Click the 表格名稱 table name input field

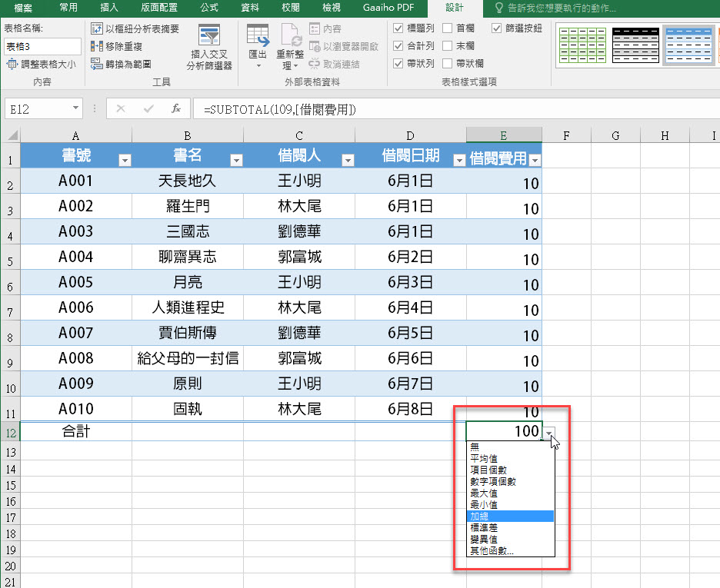coord(42,46)
